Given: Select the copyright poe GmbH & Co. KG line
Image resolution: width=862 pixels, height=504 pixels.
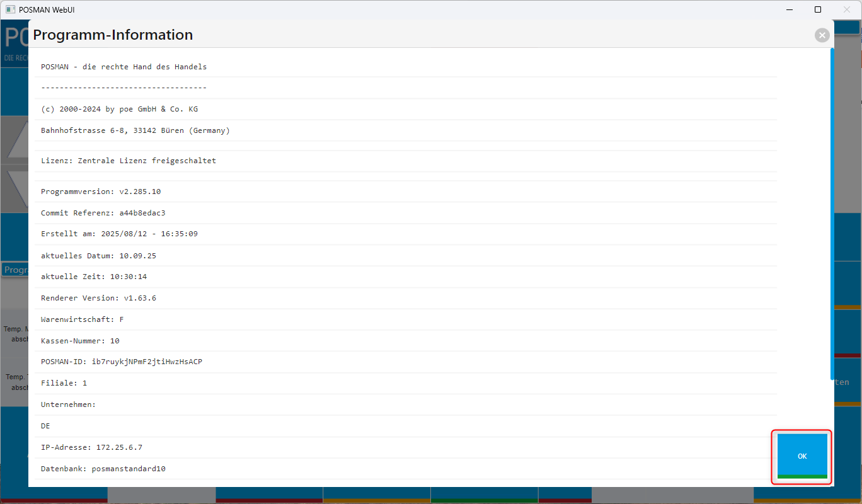Looking at the screenshot, I should coord(119,109).
